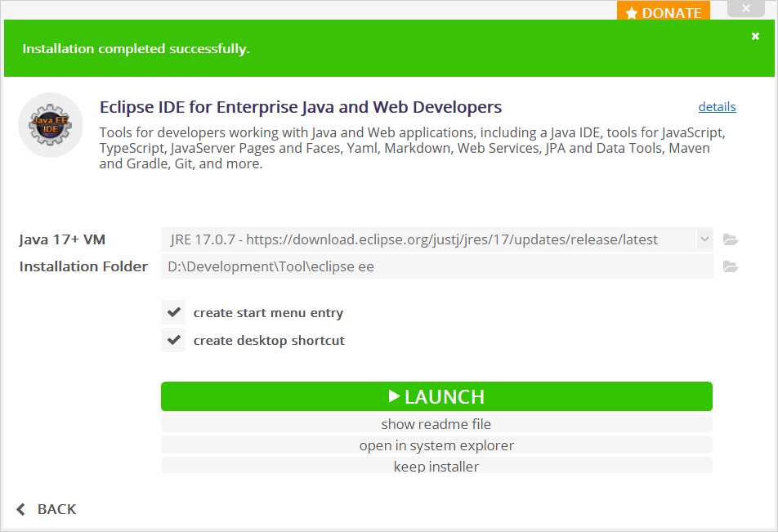
Task: Close the installer window
Action: click(746, 8)
